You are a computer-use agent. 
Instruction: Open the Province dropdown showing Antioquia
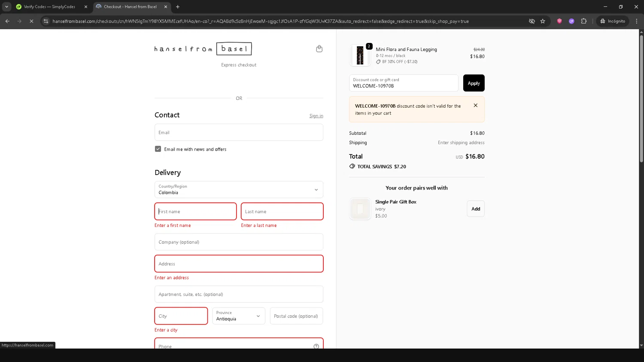click(239, 316)
